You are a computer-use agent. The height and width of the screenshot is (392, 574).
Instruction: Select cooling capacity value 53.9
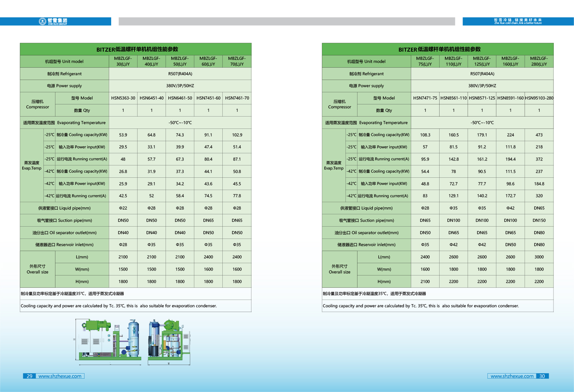pos(123,135)
